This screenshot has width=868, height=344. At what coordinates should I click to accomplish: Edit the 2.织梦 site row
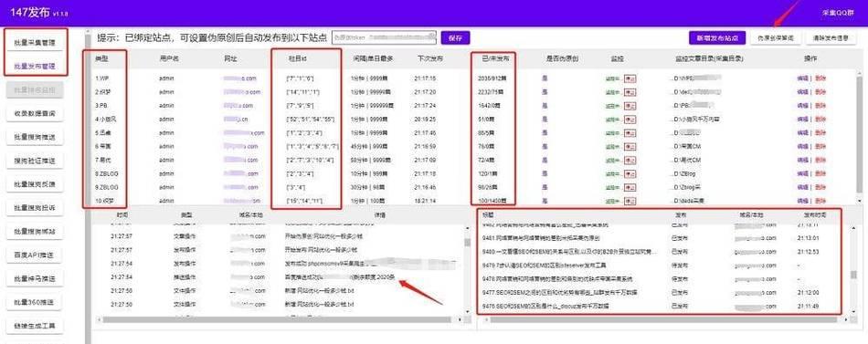803,92
